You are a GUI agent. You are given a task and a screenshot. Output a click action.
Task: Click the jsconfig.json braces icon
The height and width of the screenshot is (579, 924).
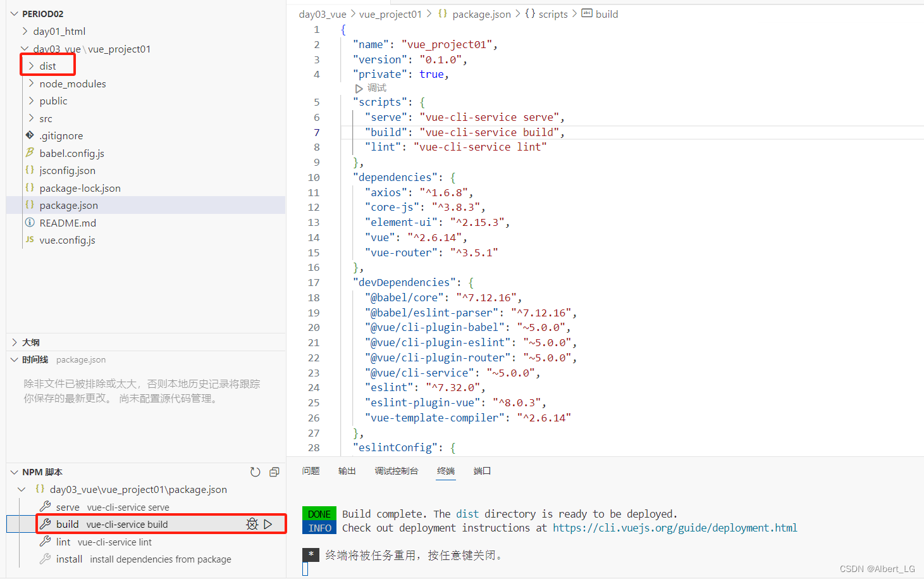click(x=30, y=170)
